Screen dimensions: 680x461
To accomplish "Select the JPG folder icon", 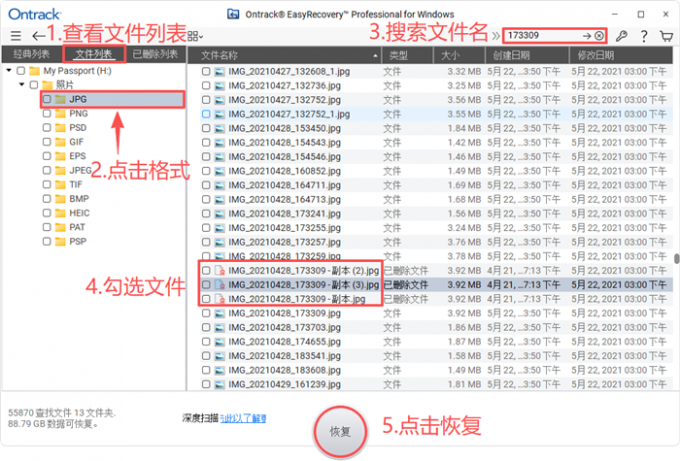I will coord(60,99).
